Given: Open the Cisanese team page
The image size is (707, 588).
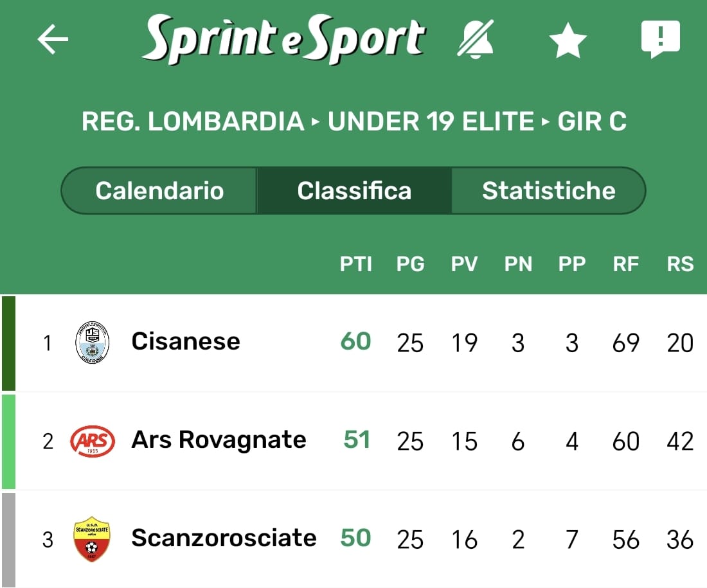Looking at the screenshot, I should 186,341.
